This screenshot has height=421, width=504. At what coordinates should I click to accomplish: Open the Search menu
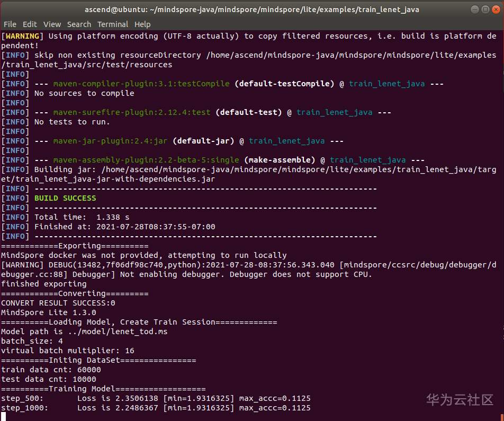[x=79, y=24]
